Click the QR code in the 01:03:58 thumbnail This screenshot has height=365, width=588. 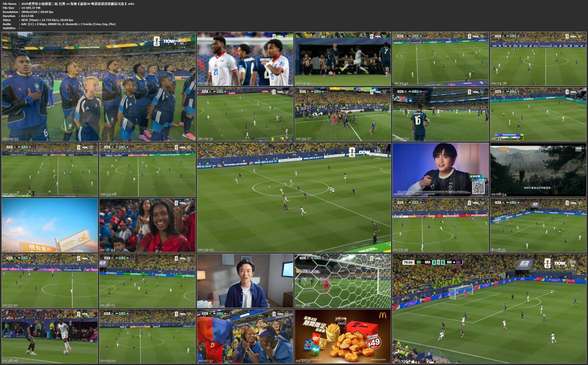click(478, 187)
